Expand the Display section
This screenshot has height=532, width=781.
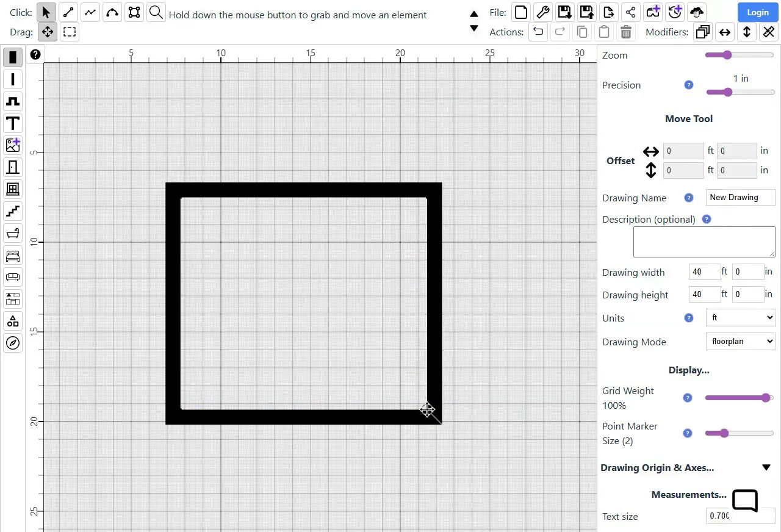pyautogui.click(x=689, y=370)
